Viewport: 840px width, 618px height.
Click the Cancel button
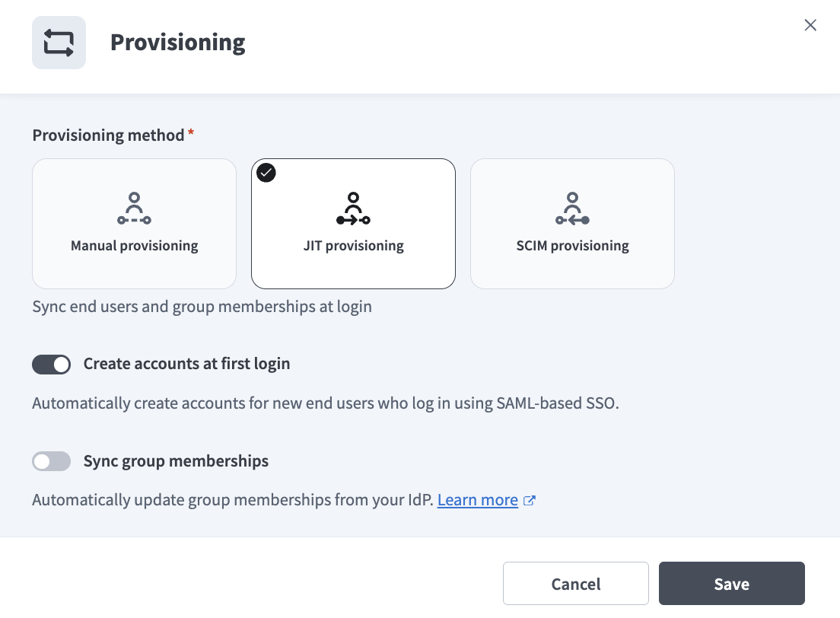575,584
